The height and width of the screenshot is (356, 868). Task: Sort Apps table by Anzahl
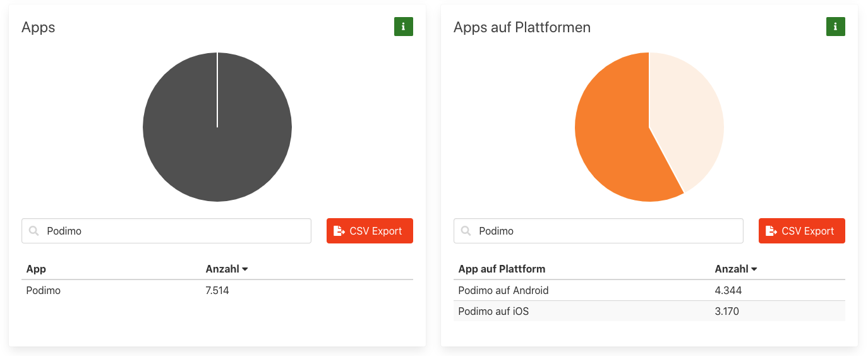point(227,269)
